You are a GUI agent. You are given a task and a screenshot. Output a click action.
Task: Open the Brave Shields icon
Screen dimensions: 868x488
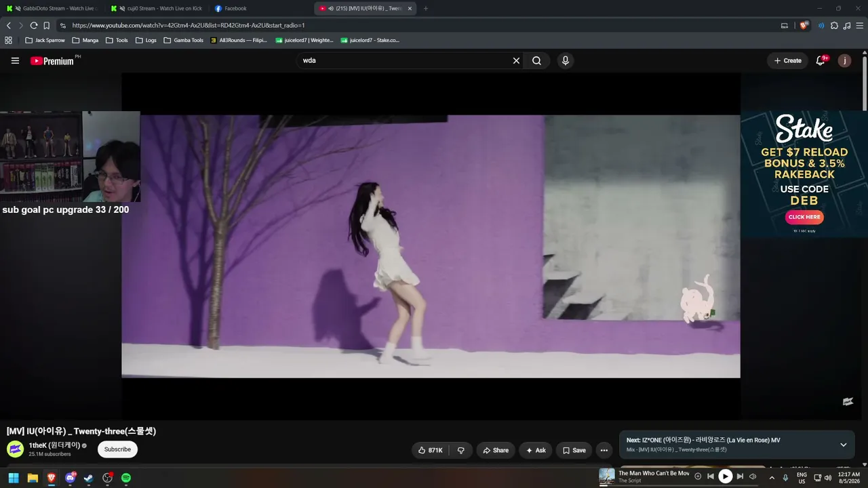(804, 25)
